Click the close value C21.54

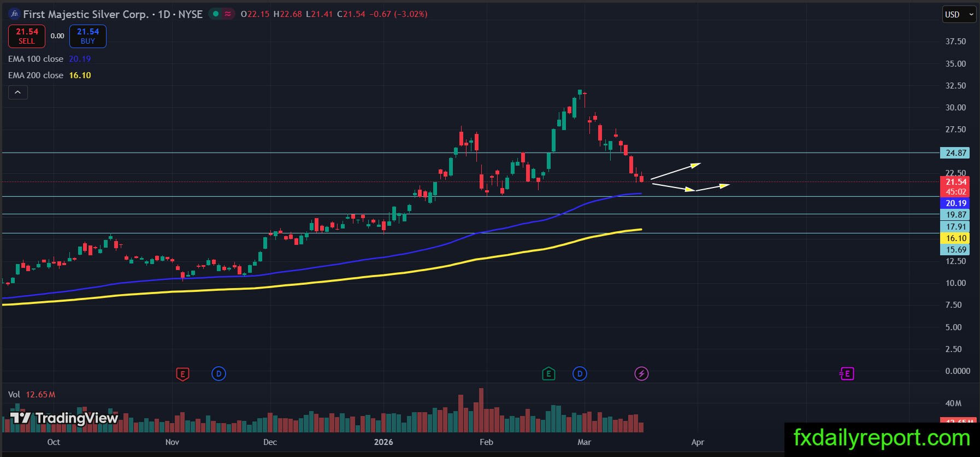pos(351,14)
